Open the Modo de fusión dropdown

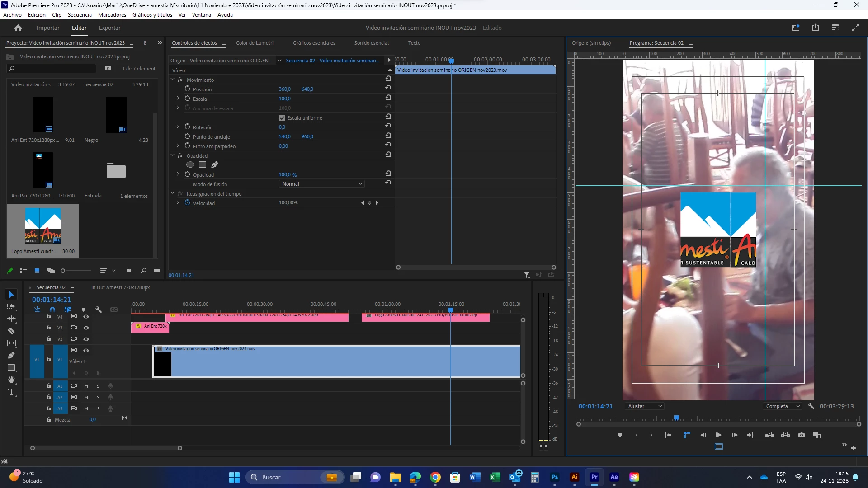click(321, 184)
